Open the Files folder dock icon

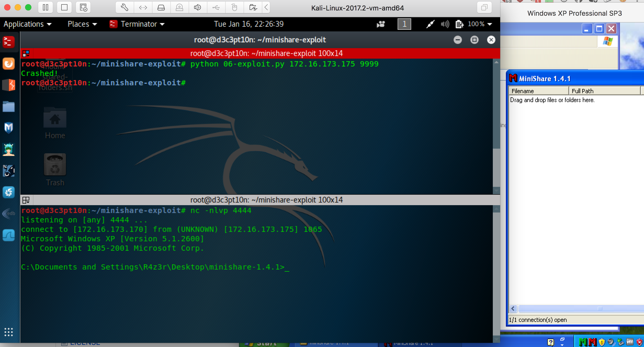click(8, 107)
